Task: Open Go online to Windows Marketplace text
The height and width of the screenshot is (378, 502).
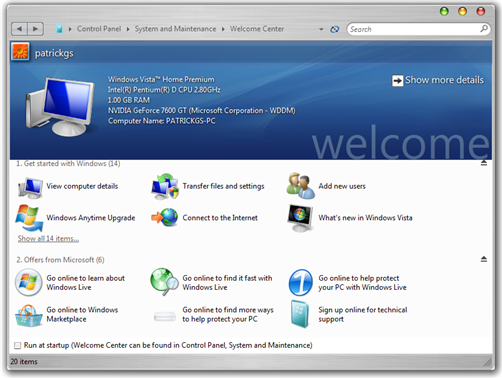Action: tap(82, 314)
